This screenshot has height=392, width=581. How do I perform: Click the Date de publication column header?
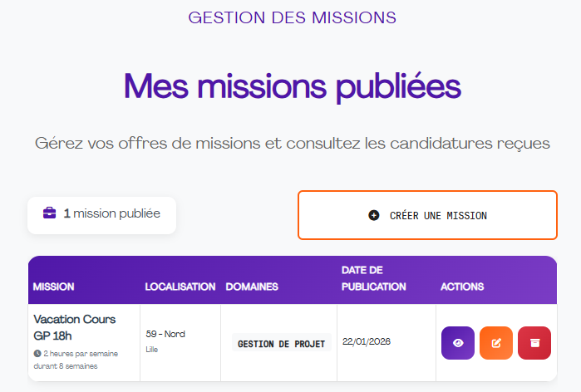pos(374,278)
